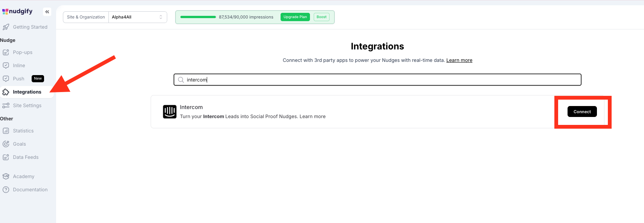
Task: Click the Goals target icon
Action: (6, 144)
